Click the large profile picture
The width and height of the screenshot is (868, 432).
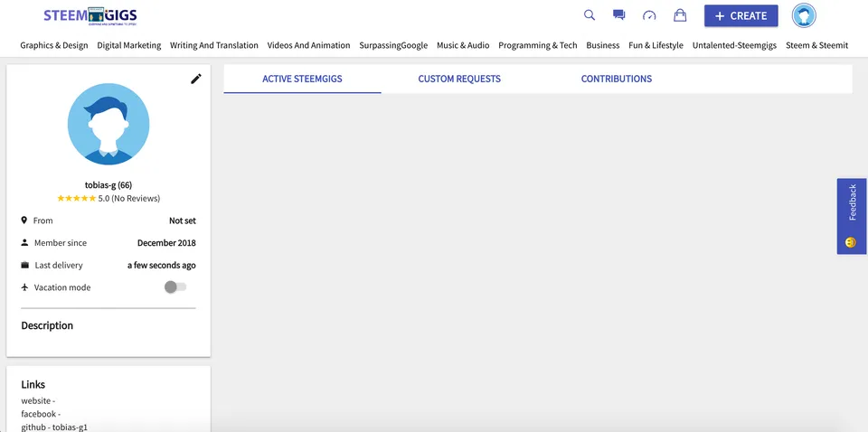tap(108, 124)
